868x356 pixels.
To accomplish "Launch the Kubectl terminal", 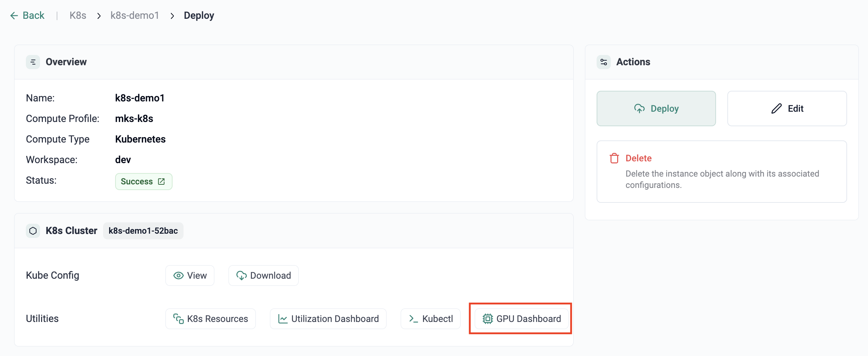I will [x=430, y=319].
